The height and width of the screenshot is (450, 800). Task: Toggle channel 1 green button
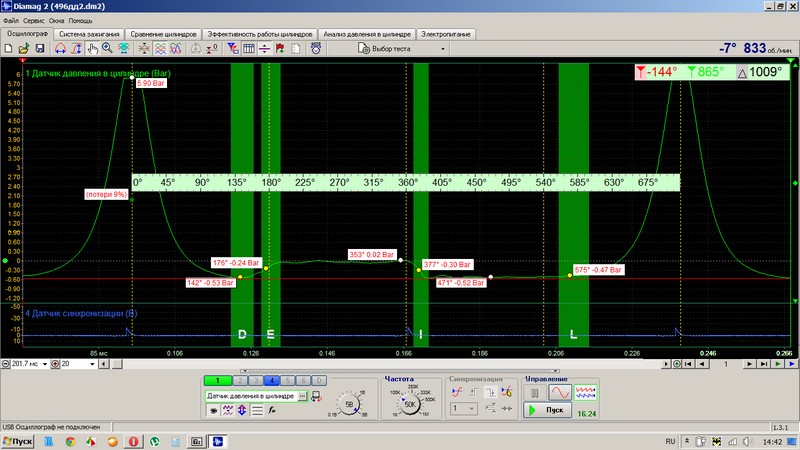[x=217, y=381]
